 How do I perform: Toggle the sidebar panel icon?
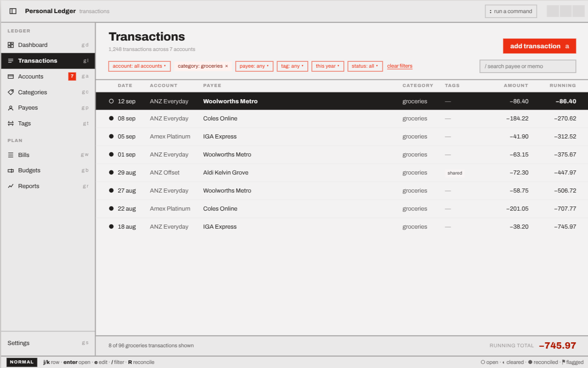pyautogui.click(x=13, y=11)
